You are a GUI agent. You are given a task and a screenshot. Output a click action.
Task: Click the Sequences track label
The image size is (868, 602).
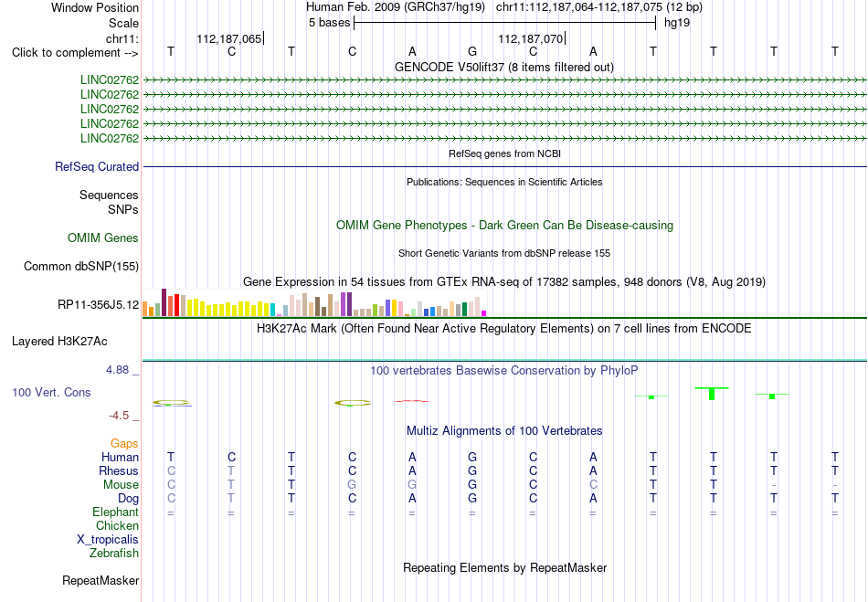click(x=109, y=195)
